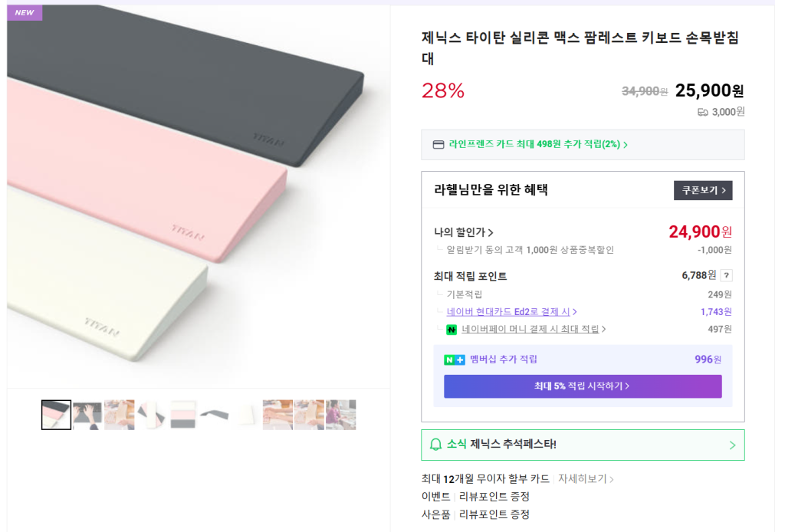Image resolution: width=785 pixels, height=532 pixels.
Task: Select the thumbnail showing hands typing on keyboard
Action: pyautogui.click(x=87, y=415)
